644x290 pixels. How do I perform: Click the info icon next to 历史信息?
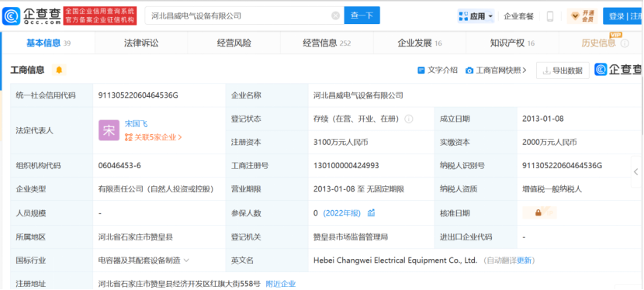(x=625, y=43)
